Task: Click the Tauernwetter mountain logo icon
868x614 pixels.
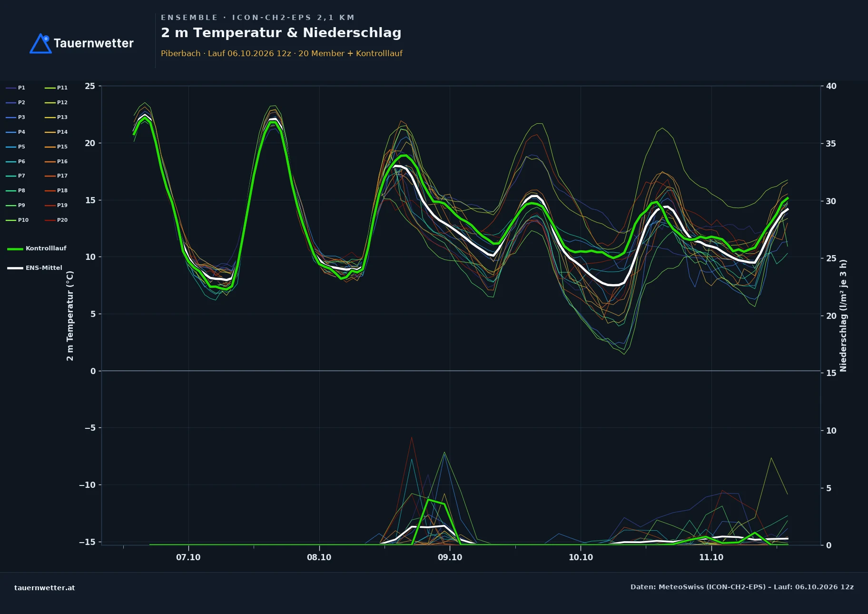Action: point(40,43)
